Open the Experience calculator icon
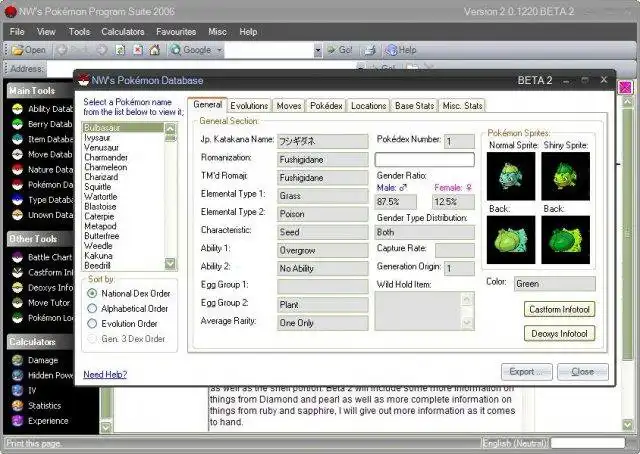Image resolution: width=640 pixels, height=454 pixels. [17, 421]
